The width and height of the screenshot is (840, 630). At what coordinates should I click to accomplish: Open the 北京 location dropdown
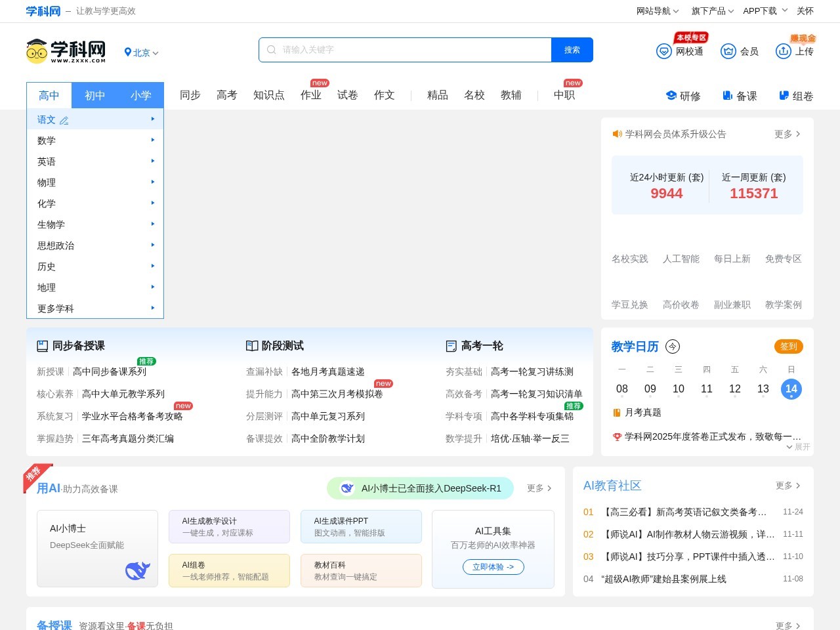pyautogui.click(x=141, y=52)
